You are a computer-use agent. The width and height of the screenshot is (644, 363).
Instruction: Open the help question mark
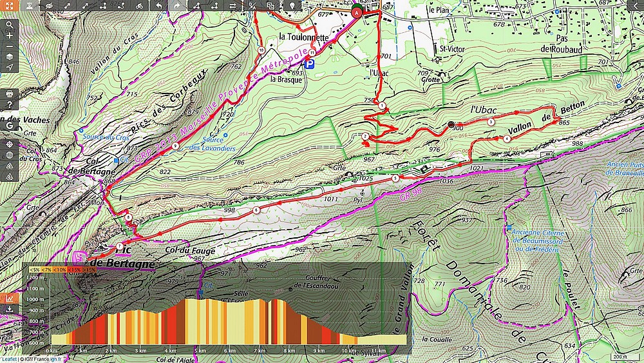pyautogui.click(x=9, y=104)
